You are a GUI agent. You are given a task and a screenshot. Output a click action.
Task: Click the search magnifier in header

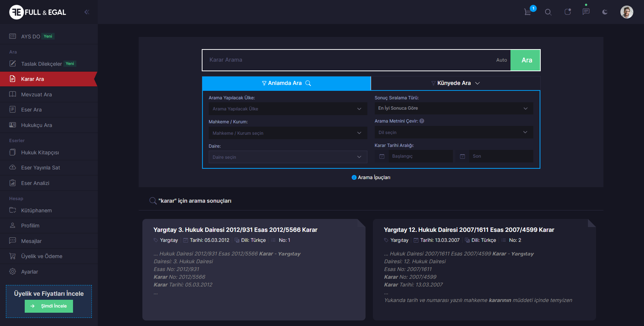548,12
